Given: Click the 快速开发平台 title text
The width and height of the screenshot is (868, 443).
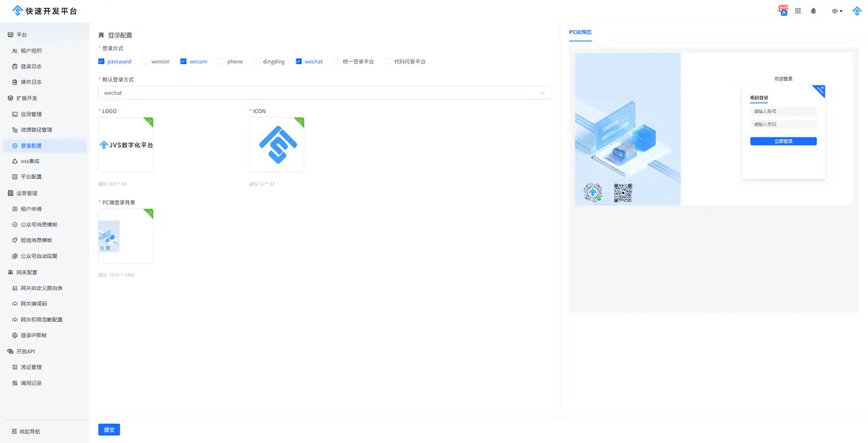Looking at the screenshot, I should point(51,11).
